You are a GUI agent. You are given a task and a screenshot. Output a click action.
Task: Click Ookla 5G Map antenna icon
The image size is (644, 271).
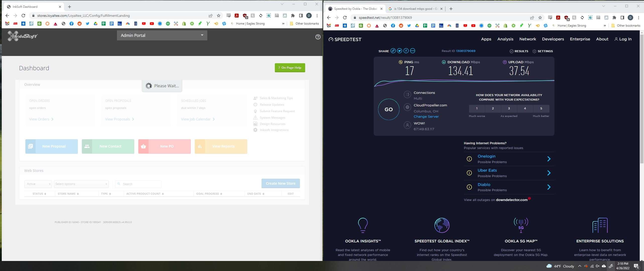tap(521, 225)
